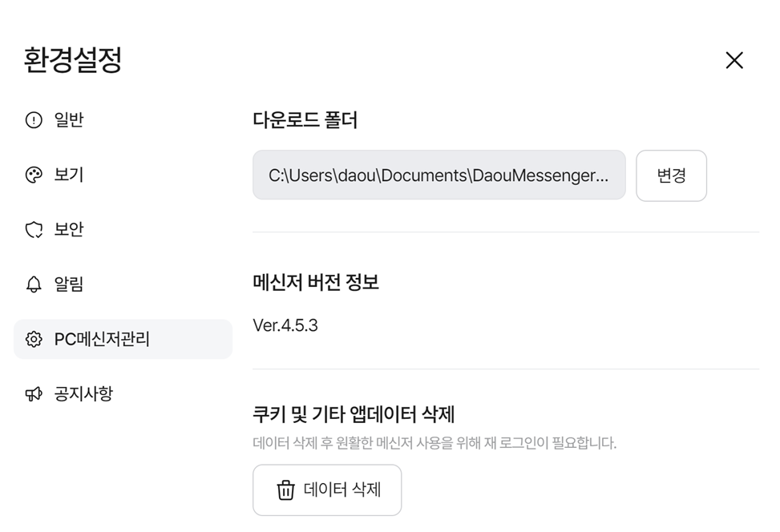Select the 알림 menu label

69,284
